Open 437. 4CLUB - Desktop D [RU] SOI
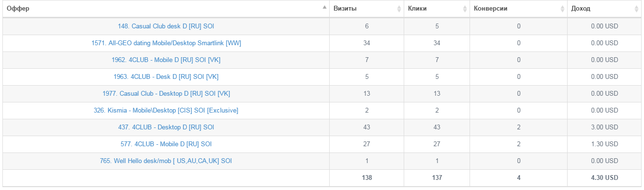The width and height of the screenshot is (644, 190). click(166, 127)
